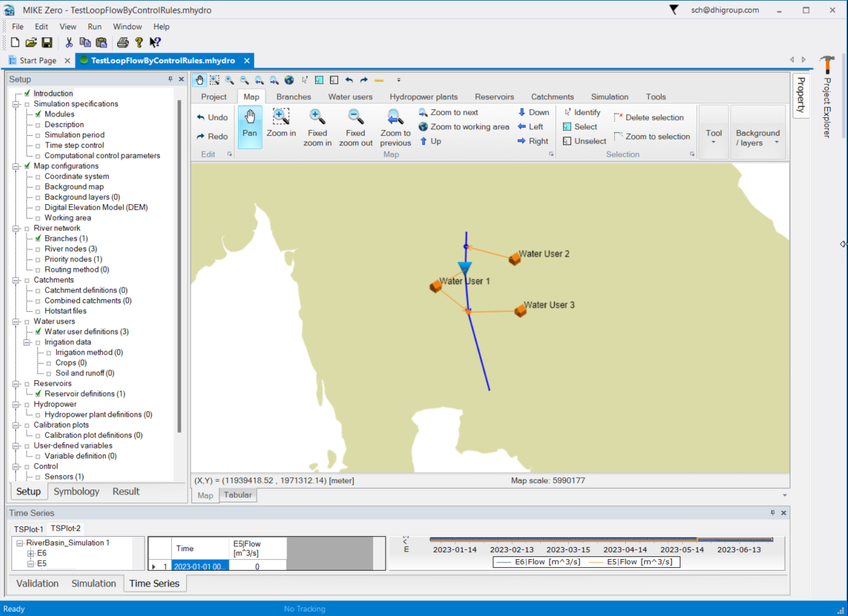Open the Background / layers dropdown
The height and width of the screenshot is (616, 848).
click(x=757, y=132)
